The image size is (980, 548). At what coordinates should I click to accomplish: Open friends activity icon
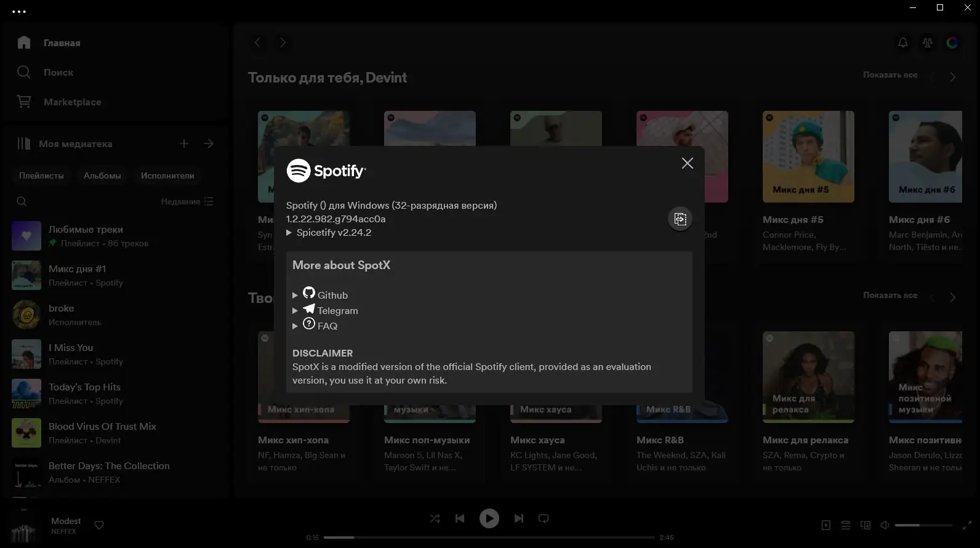pos(927,42)
